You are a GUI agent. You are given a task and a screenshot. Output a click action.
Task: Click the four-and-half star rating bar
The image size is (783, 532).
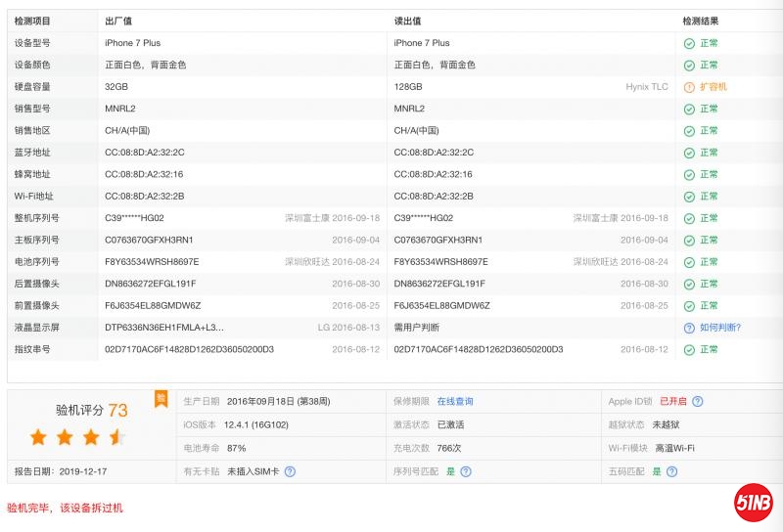tap(78, 437)
